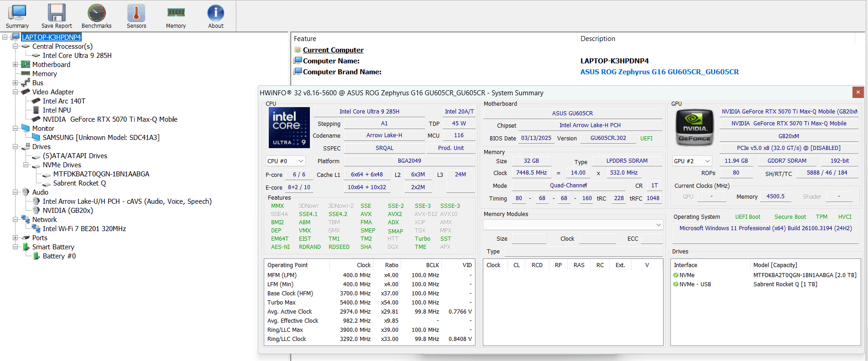Close the System Summary window

(x=858, y=92)
